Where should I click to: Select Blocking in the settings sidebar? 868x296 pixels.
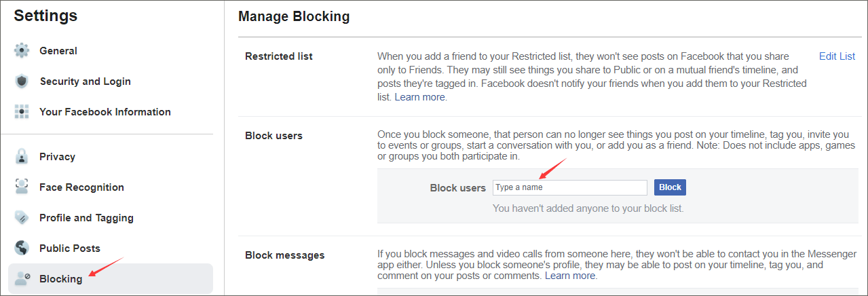[60, 279]
